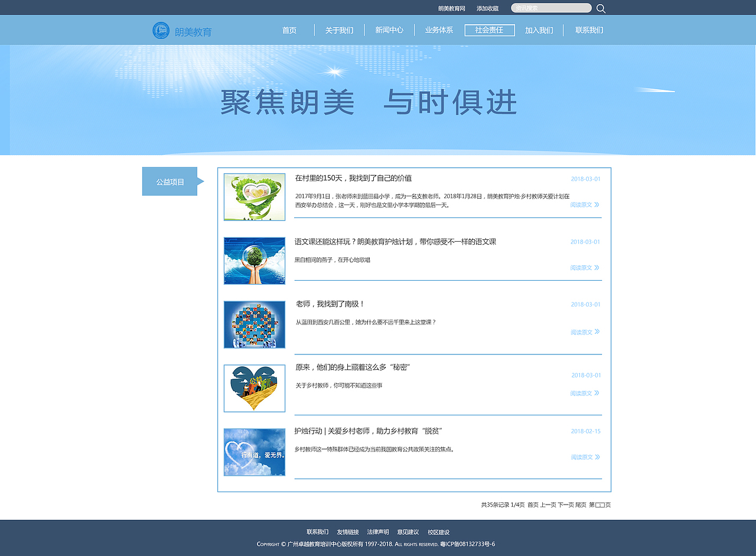Click the heart-cloud thumbnail of 护烛行动 article
756x556 pixels.
point(254,452)
